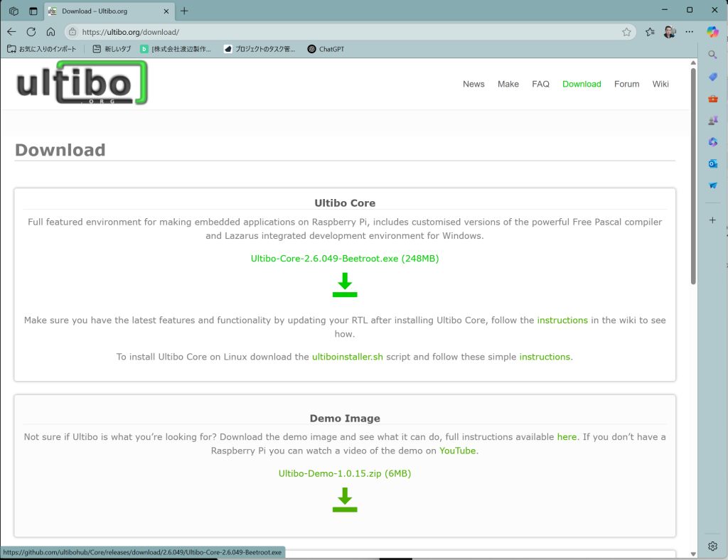The width and height of the screenshot is (728, 560).
Task: Open the Favorites list icon
Action: pos(650,32)
